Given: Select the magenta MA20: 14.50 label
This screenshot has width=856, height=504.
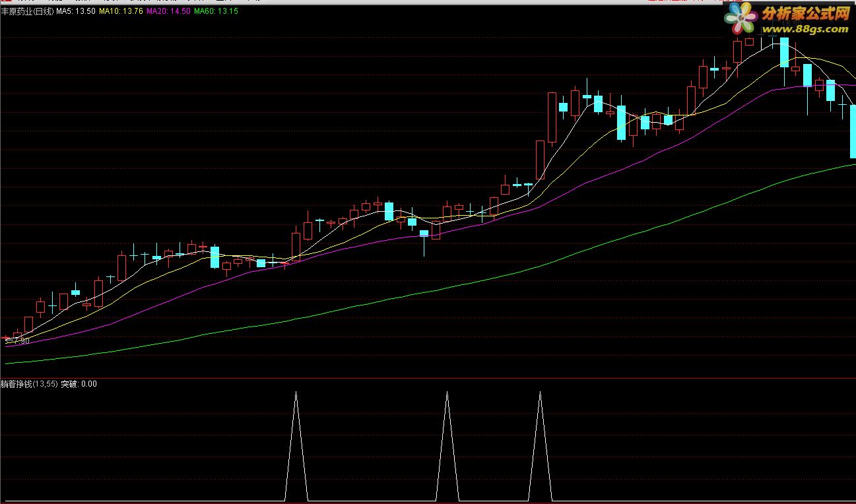Looking at the screenshot, I should tap(168, 12).
